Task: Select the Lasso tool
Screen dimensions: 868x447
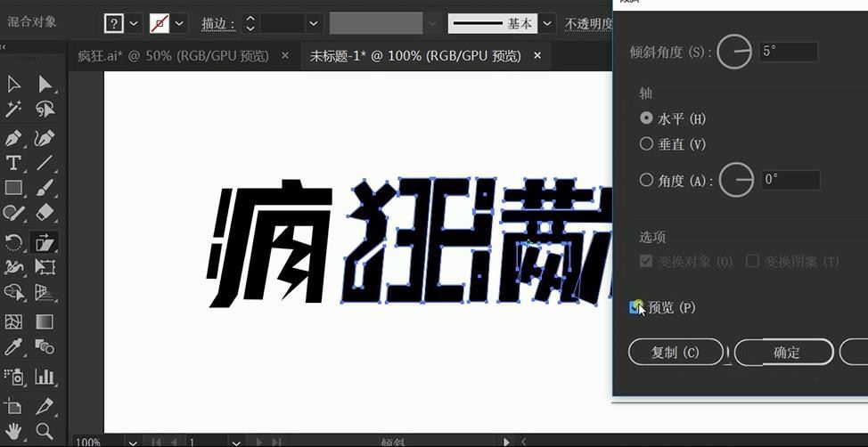Action: (x=45, y=109)
